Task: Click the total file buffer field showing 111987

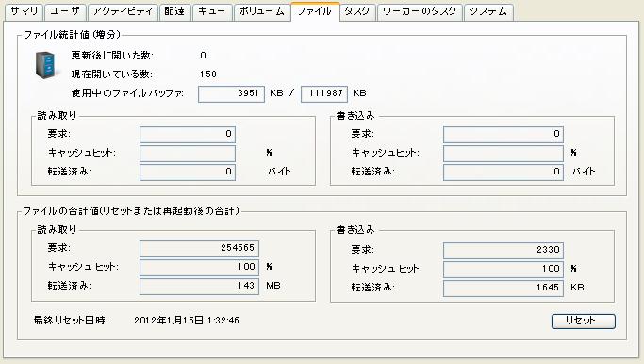Action: pyautogui.click(x=324, y=93)
